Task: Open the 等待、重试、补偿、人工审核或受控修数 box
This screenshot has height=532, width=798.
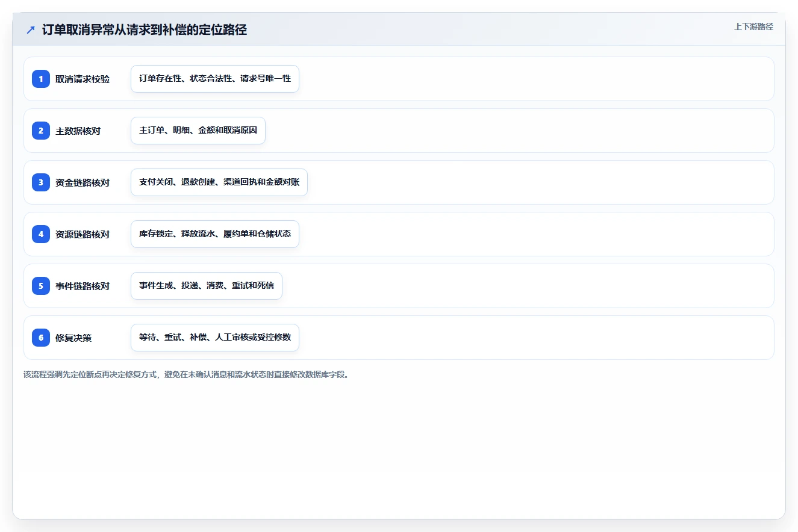Action: click(x=215, y=338)
